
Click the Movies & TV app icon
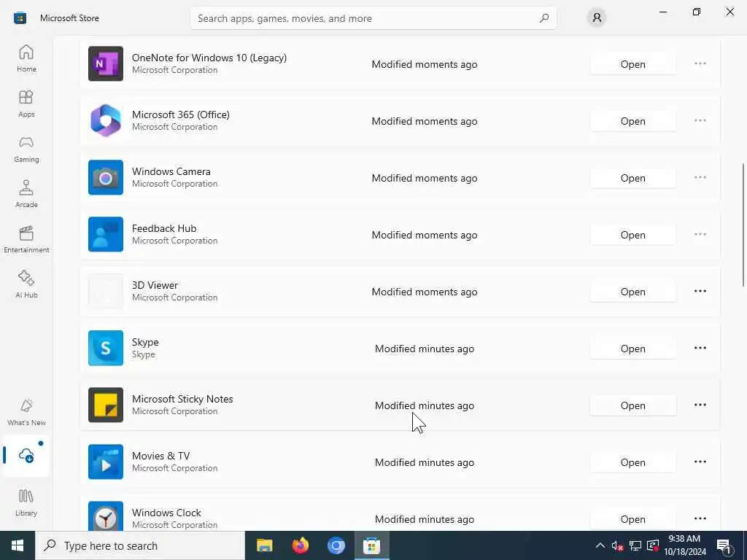[106, 462]
